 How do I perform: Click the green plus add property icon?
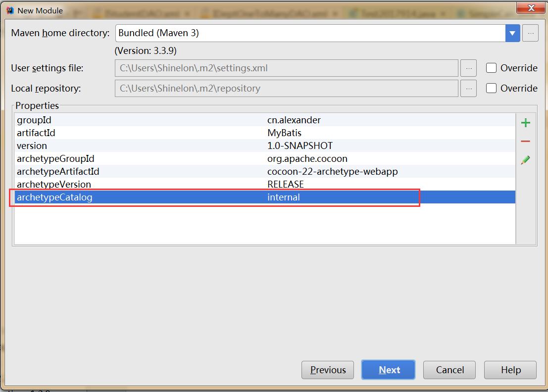(x=525, y=123)
